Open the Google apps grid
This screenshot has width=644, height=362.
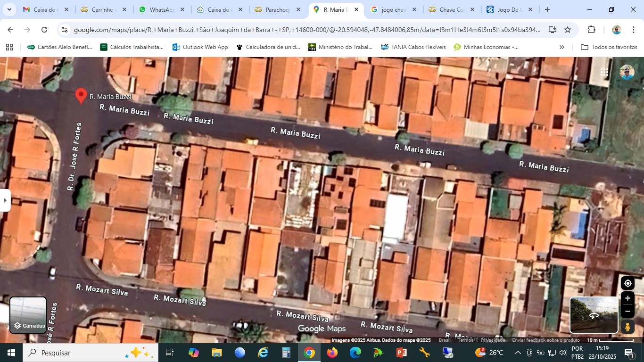click(x=604, y=73)
